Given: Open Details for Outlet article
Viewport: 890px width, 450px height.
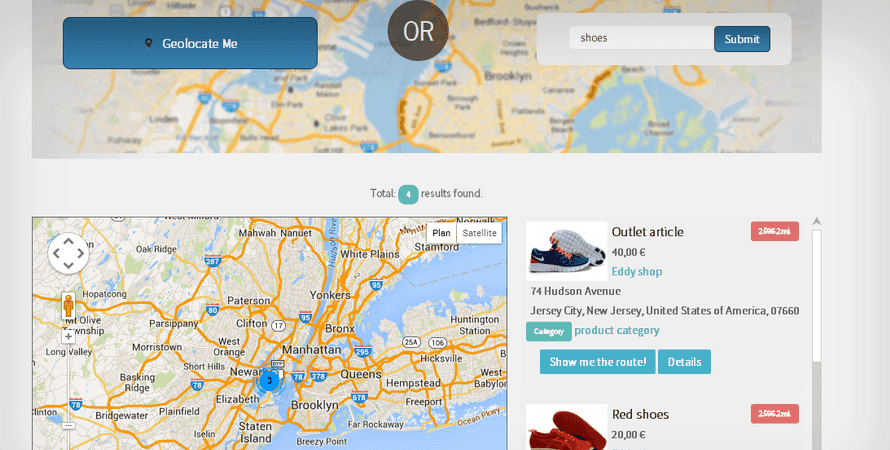Looking at the screenshot, I should click(x=684, y=361).
